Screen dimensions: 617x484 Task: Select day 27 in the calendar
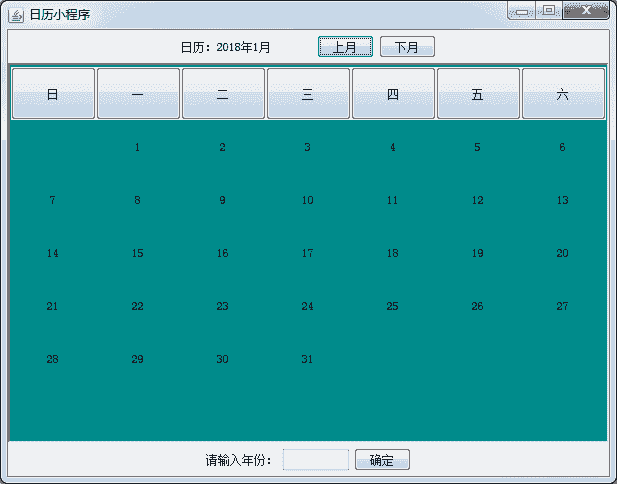562,306
